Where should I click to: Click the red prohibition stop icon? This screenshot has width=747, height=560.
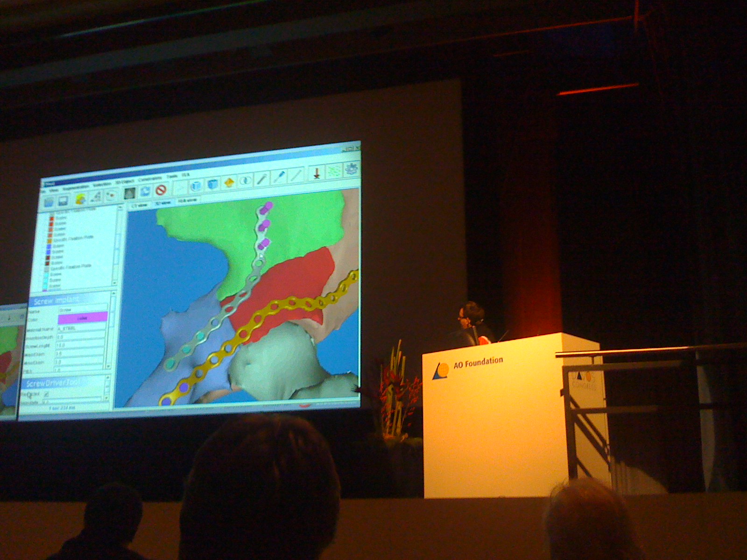pyautogui.click(x=161, y=190)
